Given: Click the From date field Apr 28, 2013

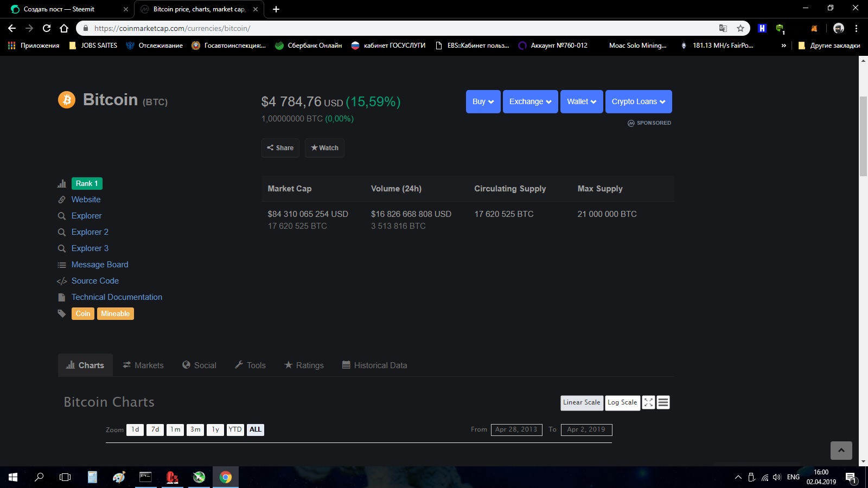Looking at the screenshot, I should coord(516,430).
